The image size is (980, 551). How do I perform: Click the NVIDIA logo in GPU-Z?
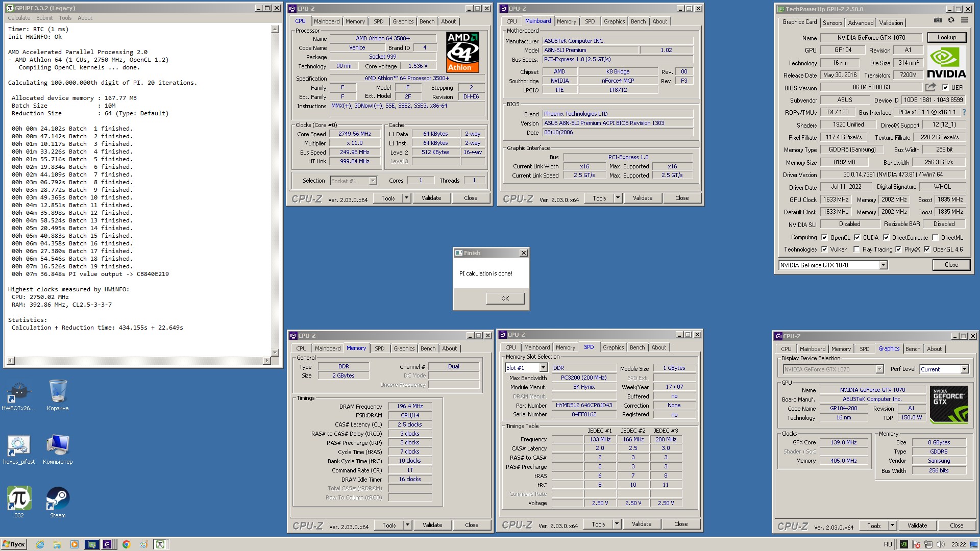pyautogui.click(x=946, y=62)
